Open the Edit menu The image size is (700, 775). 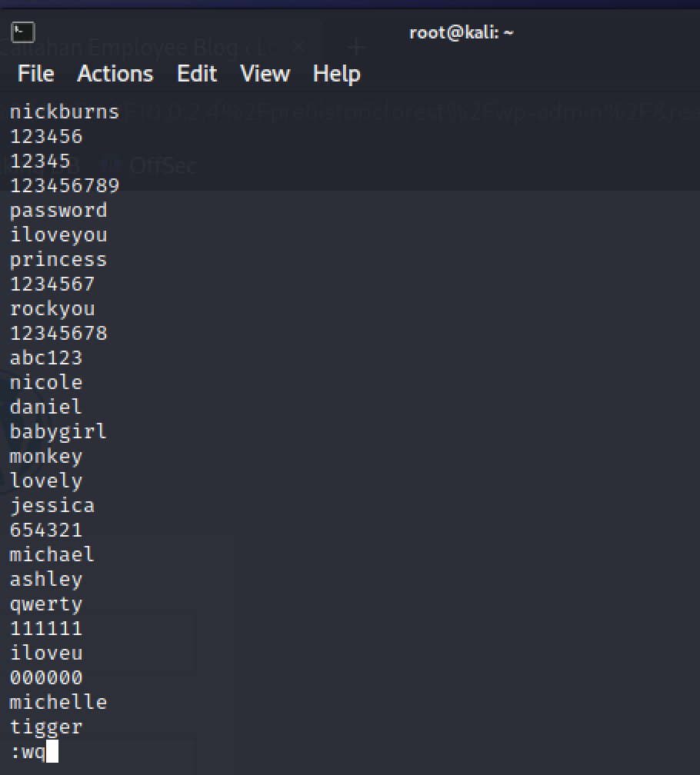pos(197,74)
